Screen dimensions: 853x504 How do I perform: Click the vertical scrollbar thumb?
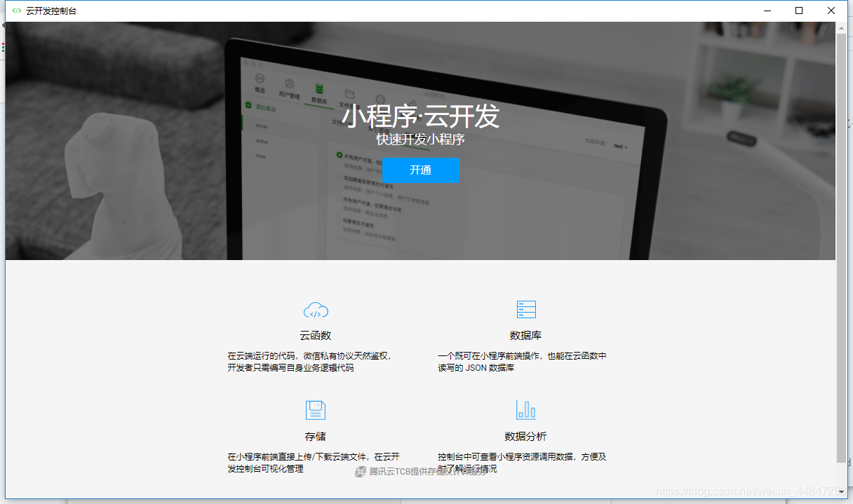841,247
